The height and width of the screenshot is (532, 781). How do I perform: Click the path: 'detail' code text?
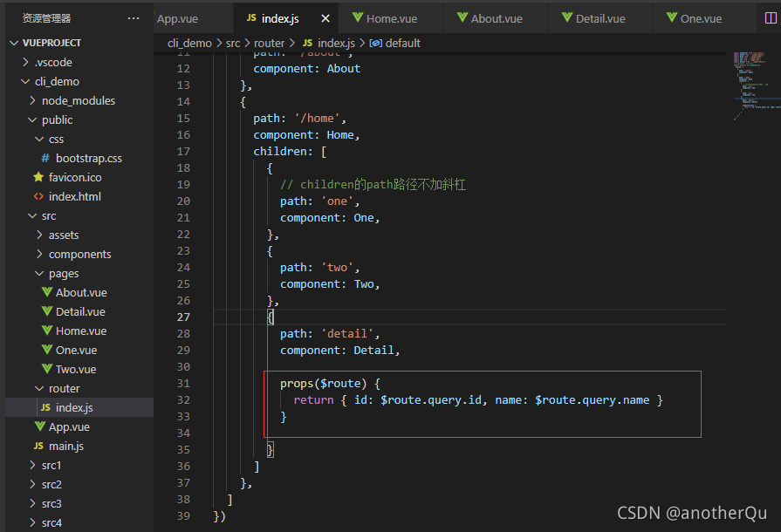coord(330,333)
